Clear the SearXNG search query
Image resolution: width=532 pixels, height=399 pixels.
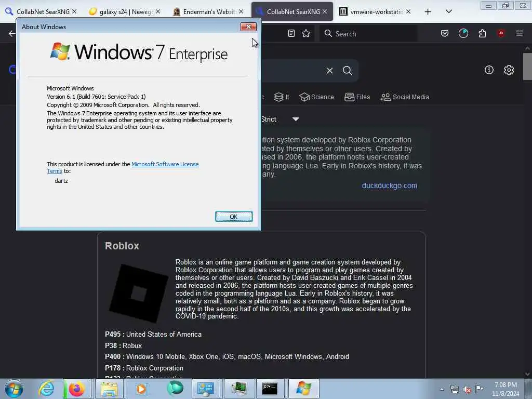(329, 71)
